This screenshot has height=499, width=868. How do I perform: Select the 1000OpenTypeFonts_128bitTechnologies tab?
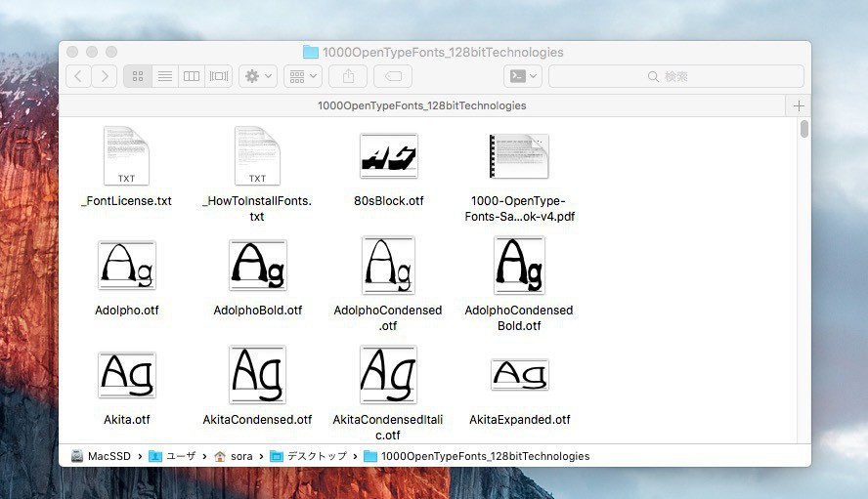click(422, 105)
